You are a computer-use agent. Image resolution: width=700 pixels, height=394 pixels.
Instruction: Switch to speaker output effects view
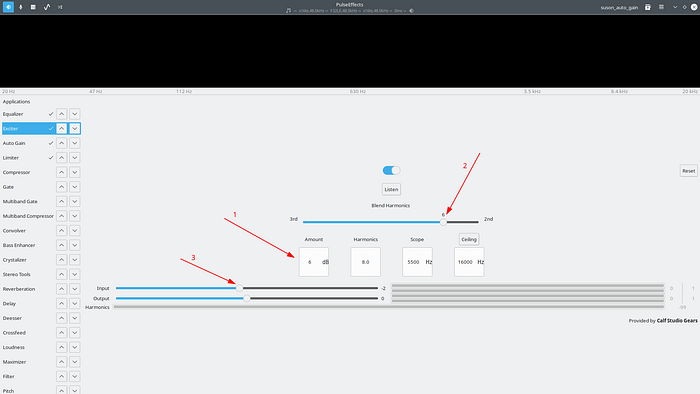tap(8, 7)
